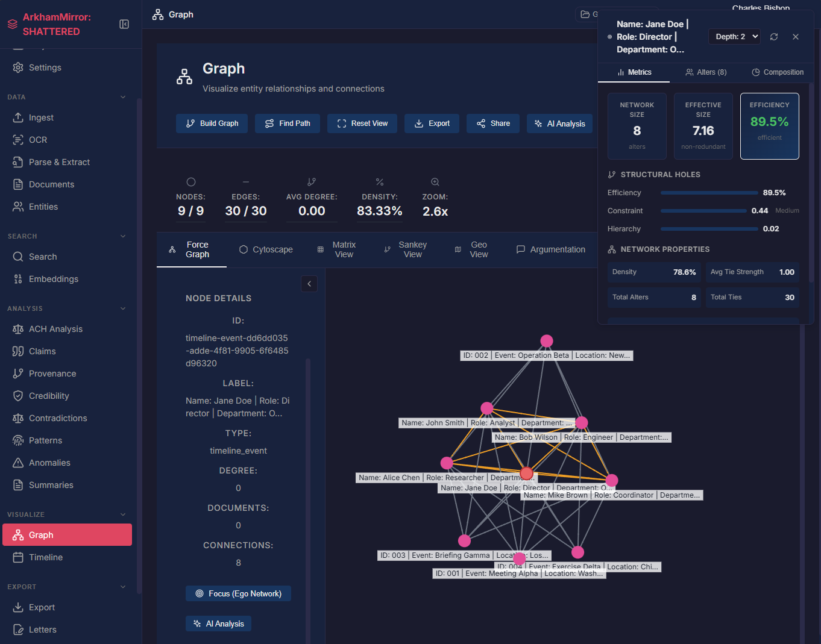Viewport: 821px width, 644px height.
Task: Collapse the left navigation sidebar
Action: coord(124,23)
